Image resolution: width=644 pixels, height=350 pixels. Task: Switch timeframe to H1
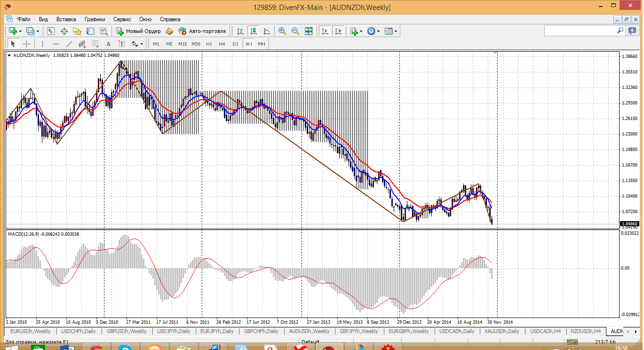pyautogui.click(x=209, y=44)
